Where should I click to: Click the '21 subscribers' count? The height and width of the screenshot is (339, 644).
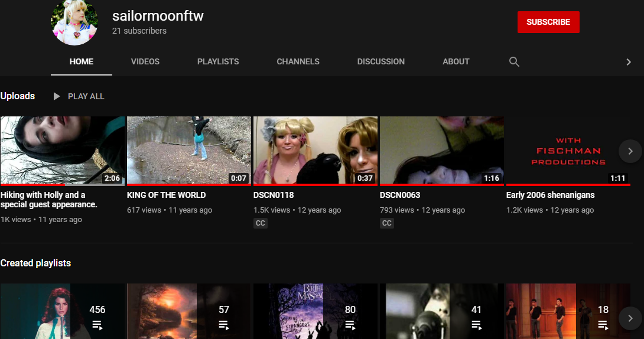[139, 31]
